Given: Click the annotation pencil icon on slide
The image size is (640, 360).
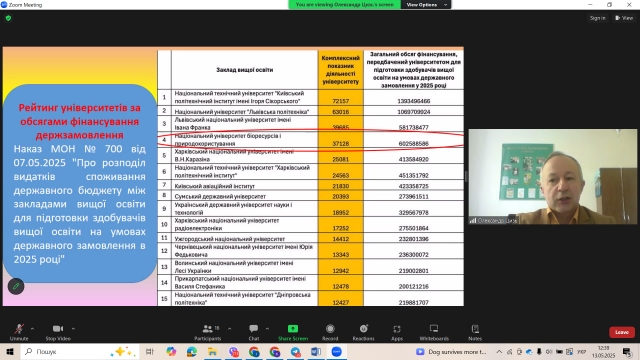Looking at the screenshot, I should tap(16, 287).
